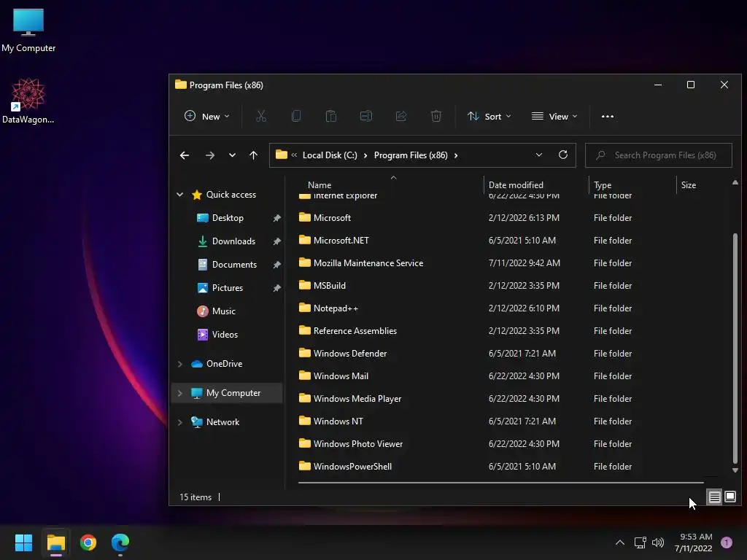Click the Delete trash icon
This screenshot has width=747, height=560.
click(436, 116)
